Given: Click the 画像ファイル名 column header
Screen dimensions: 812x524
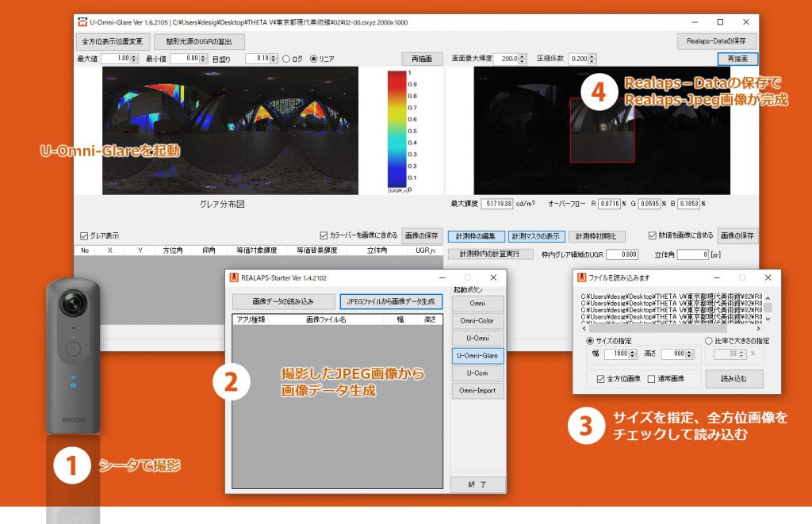Looking at the screenshot, I should tap(326, 320).
